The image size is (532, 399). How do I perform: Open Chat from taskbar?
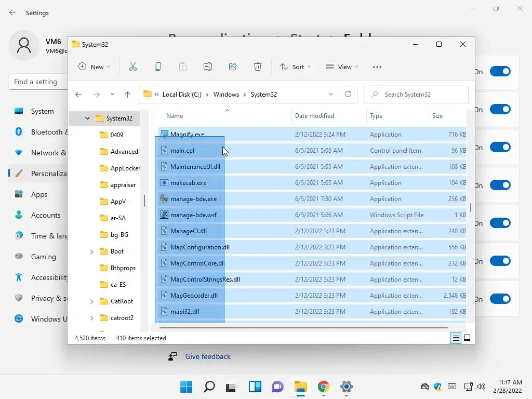[277, 387]
